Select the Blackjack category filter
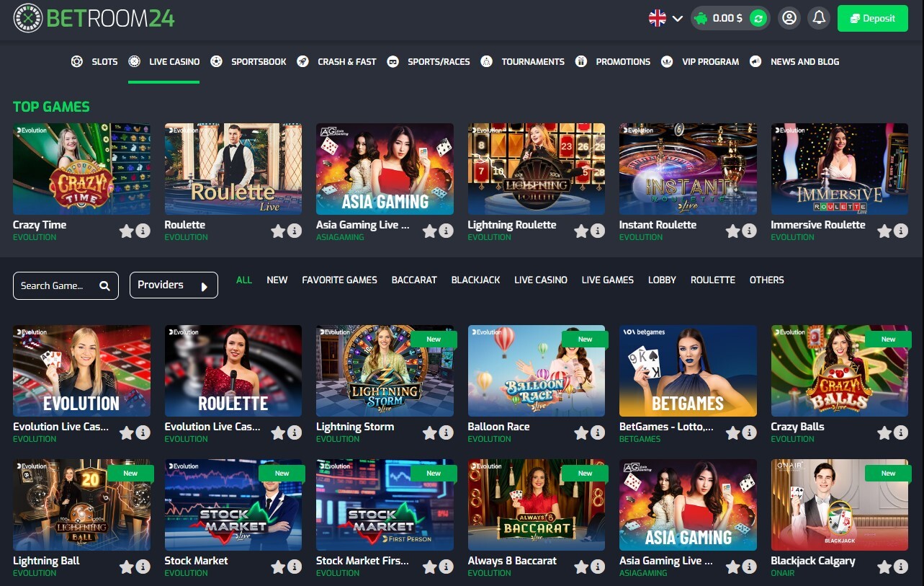924x586 pixels. coord(475,280)
